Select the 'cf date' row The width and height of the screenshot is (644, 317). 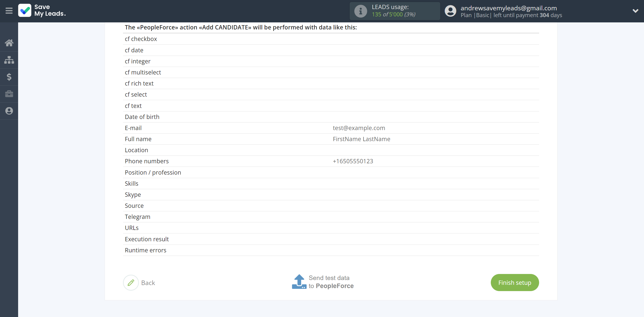click(x=331, y=50)
